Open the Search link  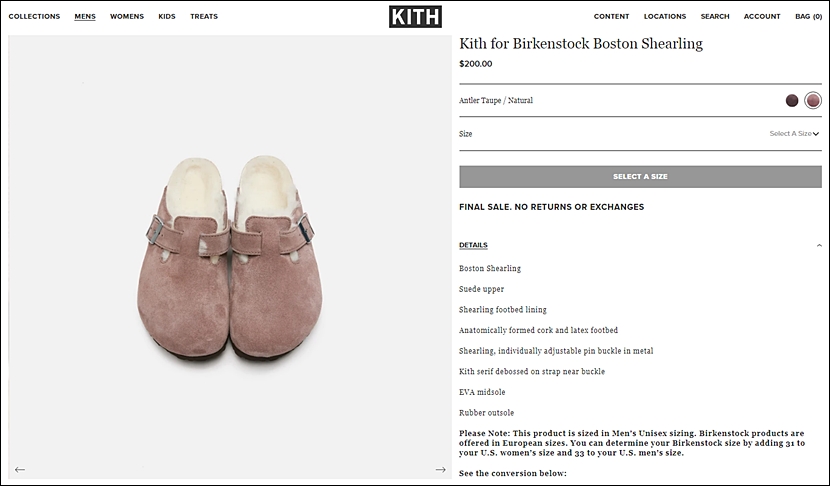[715, 16]
